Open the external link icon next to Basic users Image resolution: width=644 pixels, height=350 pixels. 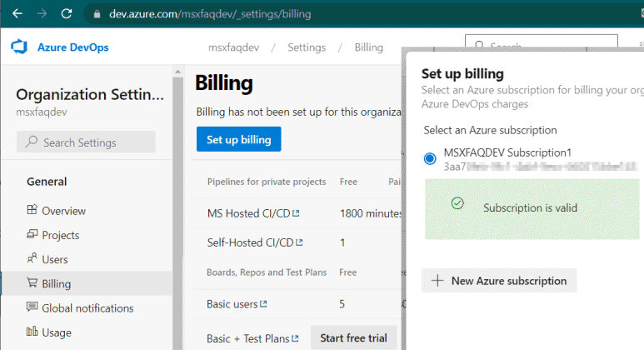tap(263, 304)
